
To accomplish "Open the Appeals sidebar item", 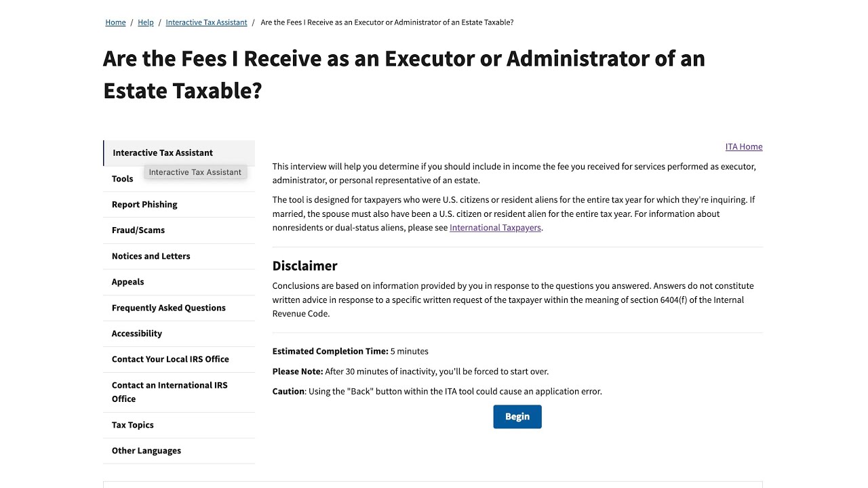I will (128, 282).
